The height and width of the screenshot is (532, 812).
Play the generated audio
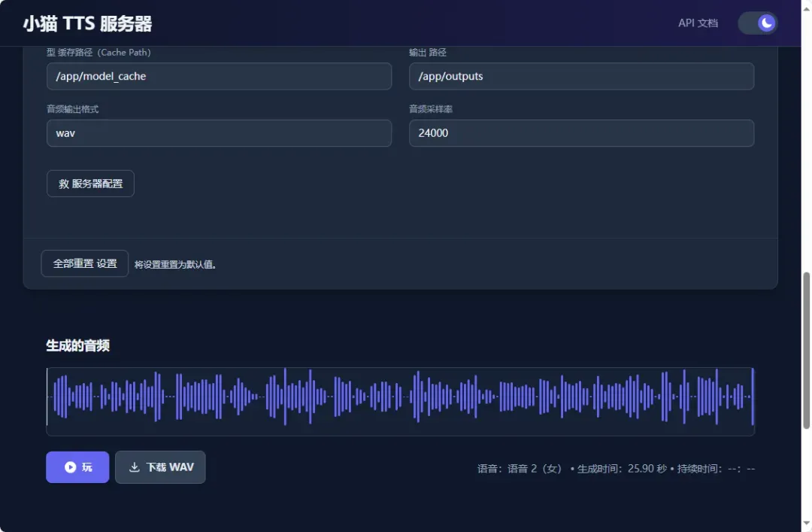tap(77, 467)
